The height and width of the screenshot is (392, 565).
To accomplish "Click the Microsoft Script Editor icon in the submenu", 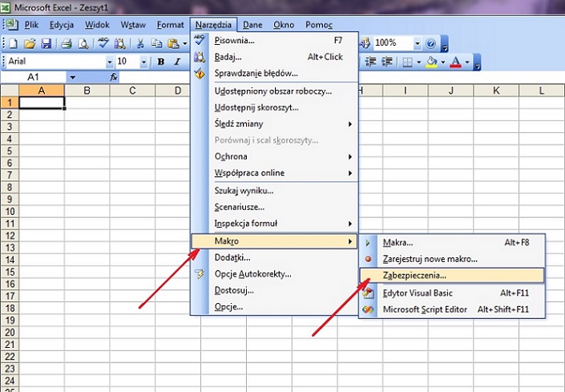I will 368,309.
